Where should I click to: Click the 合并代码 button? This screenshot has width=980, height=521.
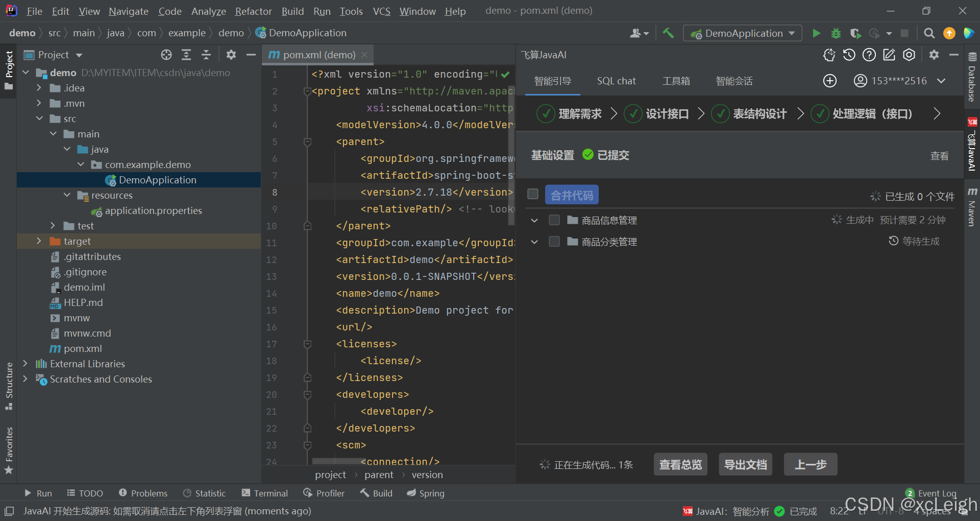tap(572, 195)
